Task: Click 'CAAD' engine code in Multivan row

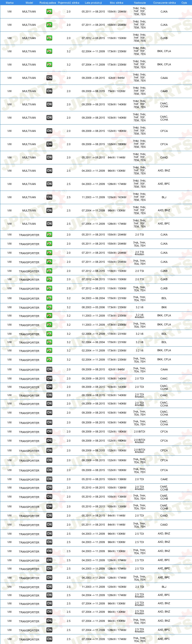Action: pyautogui.click(x=164, y=157)
